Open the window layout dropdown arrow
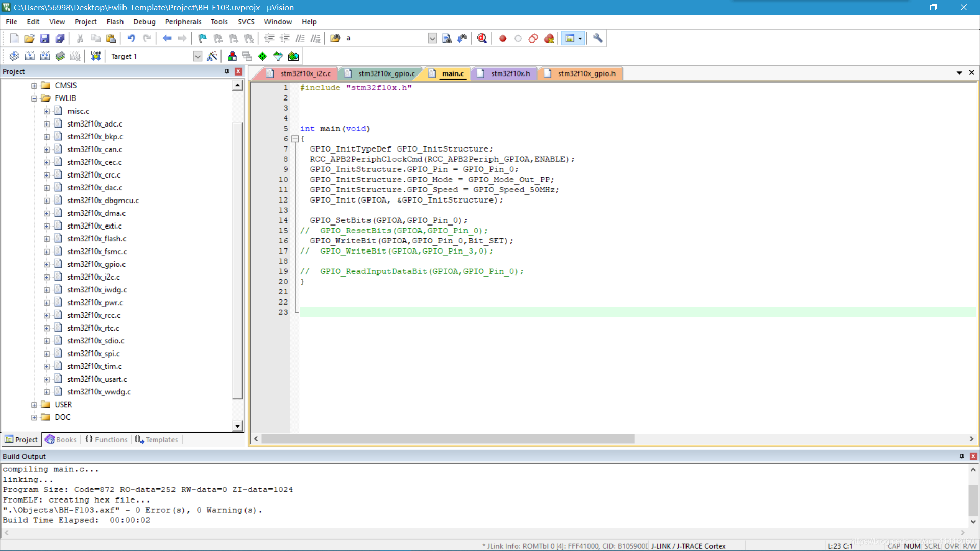The width and height of the screenshot is (980, 551). [580, 38]
